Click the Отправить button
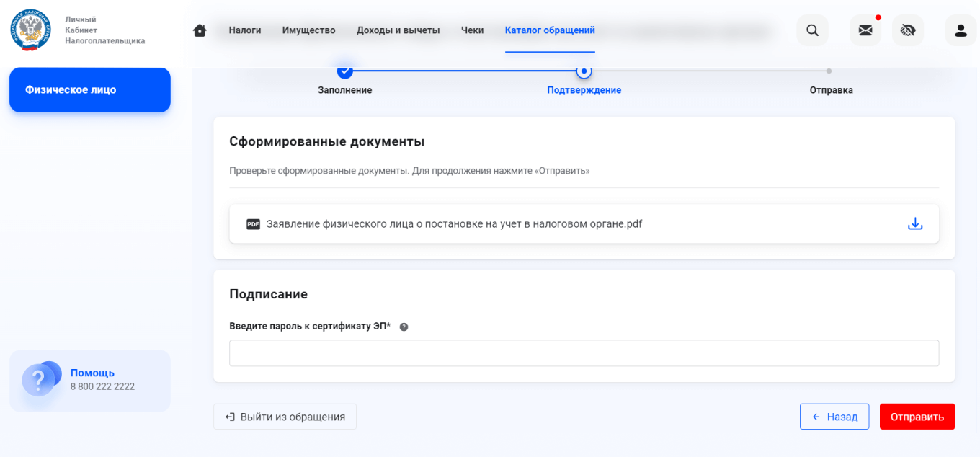The height and width of the screenshot is (457, 980). (x=917, y=416)
